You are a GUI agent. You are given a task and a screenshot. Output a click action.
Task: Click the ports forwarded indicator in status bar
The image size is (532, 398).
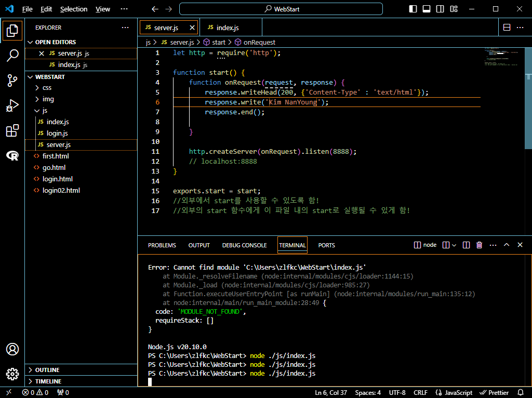(x=63, y=393)
